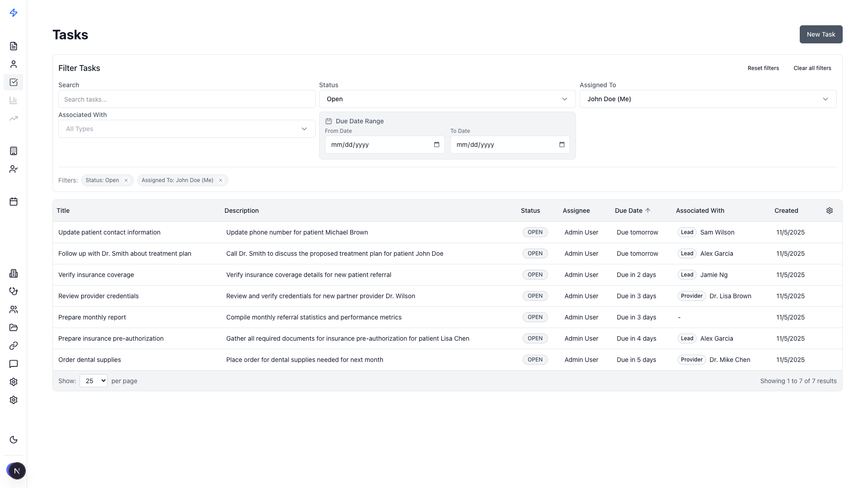Screen dimensions: 868x488
Task: Open the table column settings gear
Action: tap(830, 210)
